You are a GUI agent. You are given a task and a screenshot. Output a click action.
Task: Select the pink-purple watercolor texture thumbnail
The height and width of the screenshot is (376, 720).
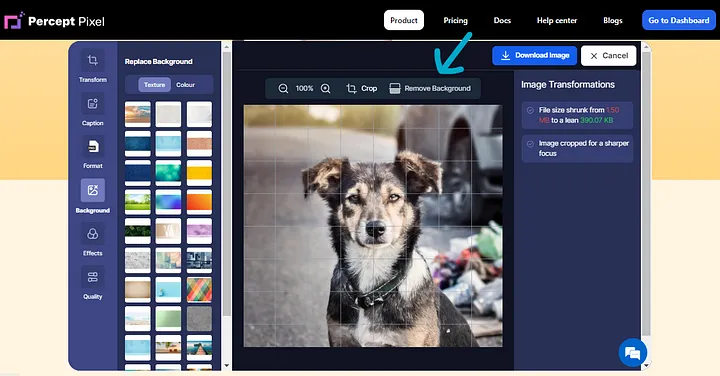click(199, 231)
